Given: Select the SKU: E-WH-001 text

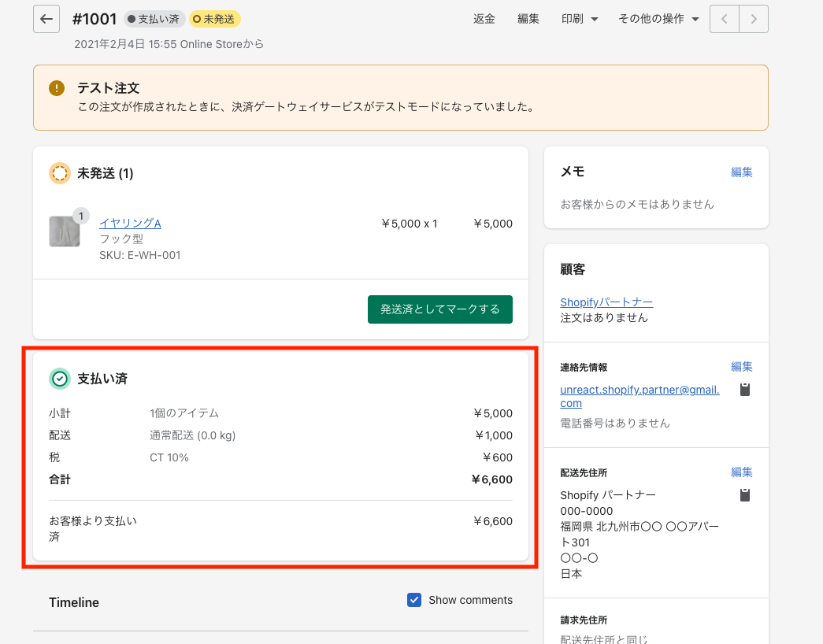Looking at the screenshot, I should (140, 255).
